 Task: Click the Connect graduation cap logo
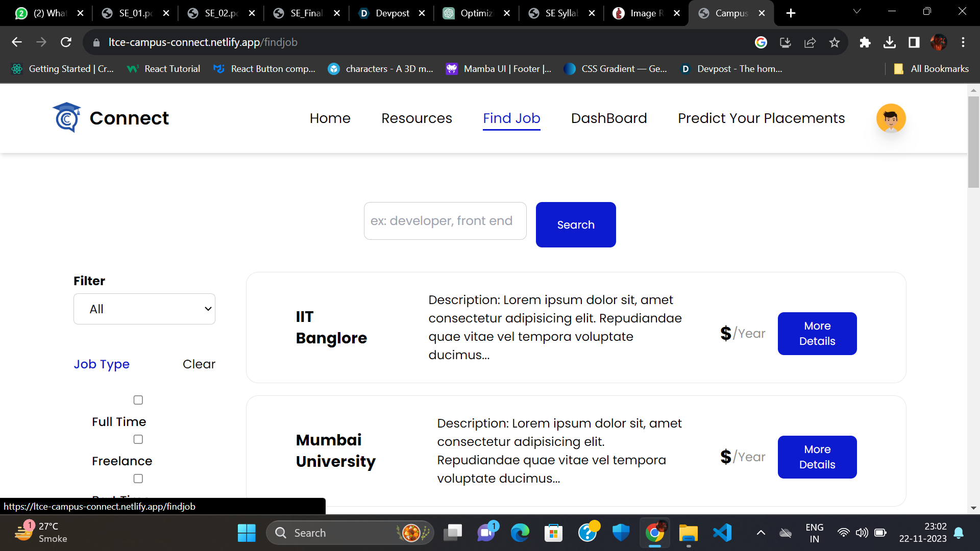(x=67, y=118)
